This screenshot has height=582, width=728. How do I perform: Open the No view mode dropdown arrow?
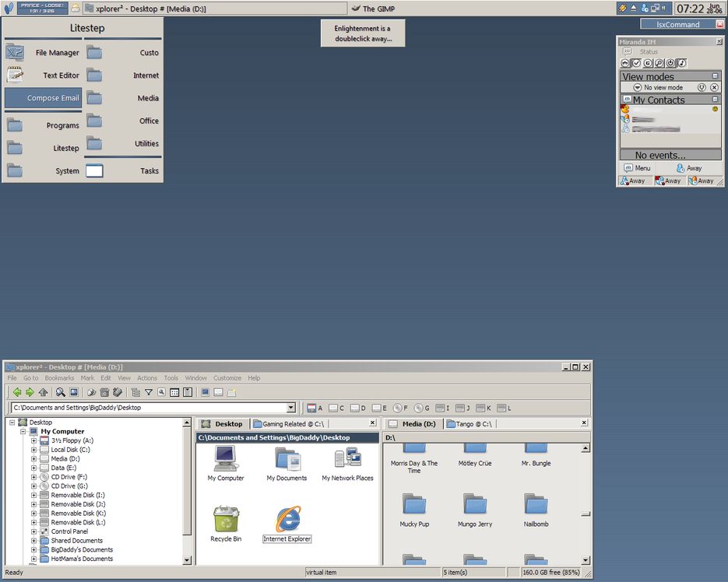coord(638,87)
